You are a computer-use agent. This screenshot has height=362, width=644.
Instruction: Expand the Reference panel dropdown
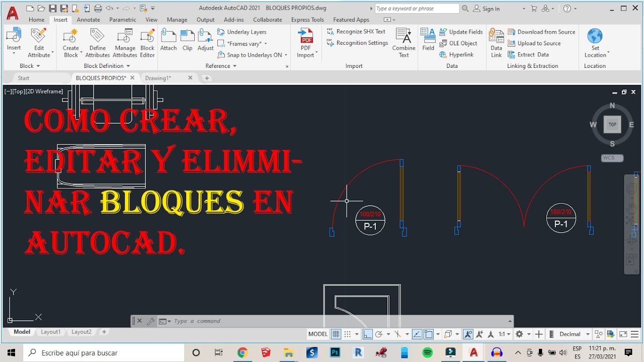click(221, 66)
